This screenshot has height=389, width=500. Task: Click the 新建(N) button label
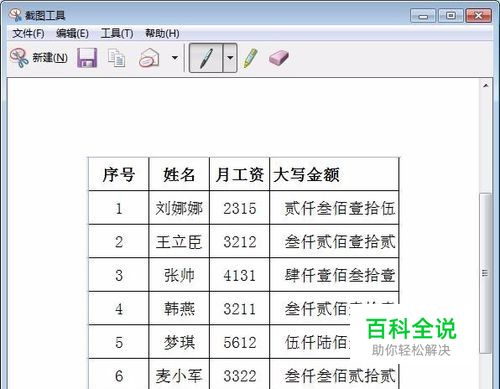[50, 58]
